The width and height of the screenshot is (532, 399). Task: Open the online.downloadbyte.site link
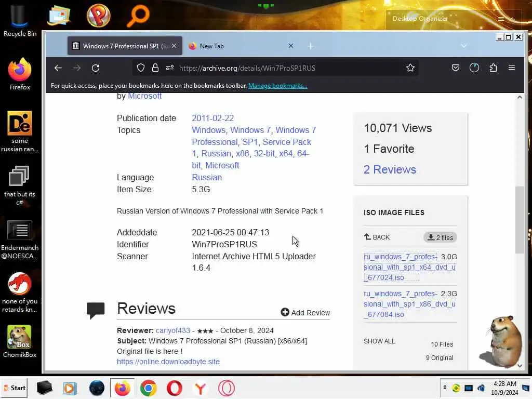tap(168, 362)
